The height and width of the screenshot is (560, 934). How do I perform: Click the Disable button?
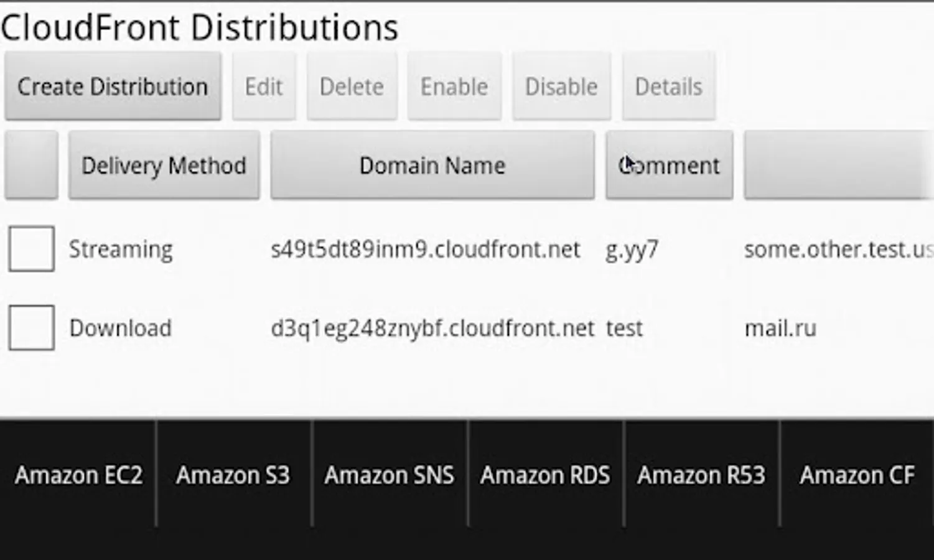[561, 86]
